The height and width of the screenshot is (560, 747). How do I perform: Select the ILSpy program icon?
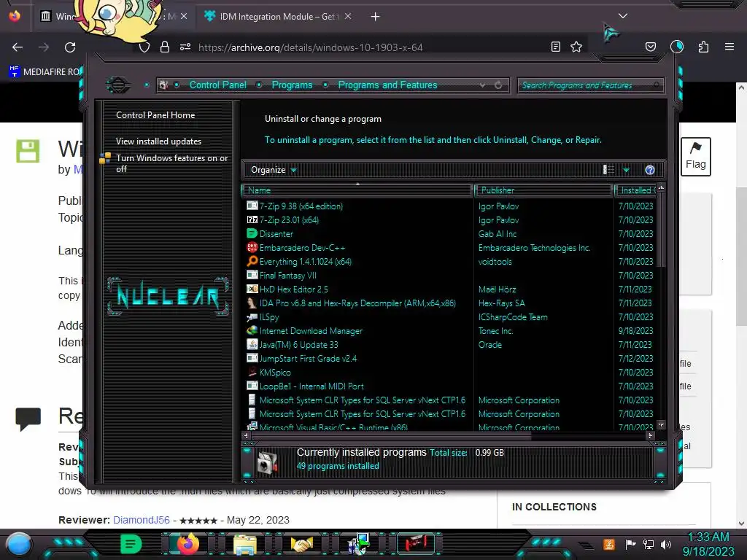(x=252, y=316)
